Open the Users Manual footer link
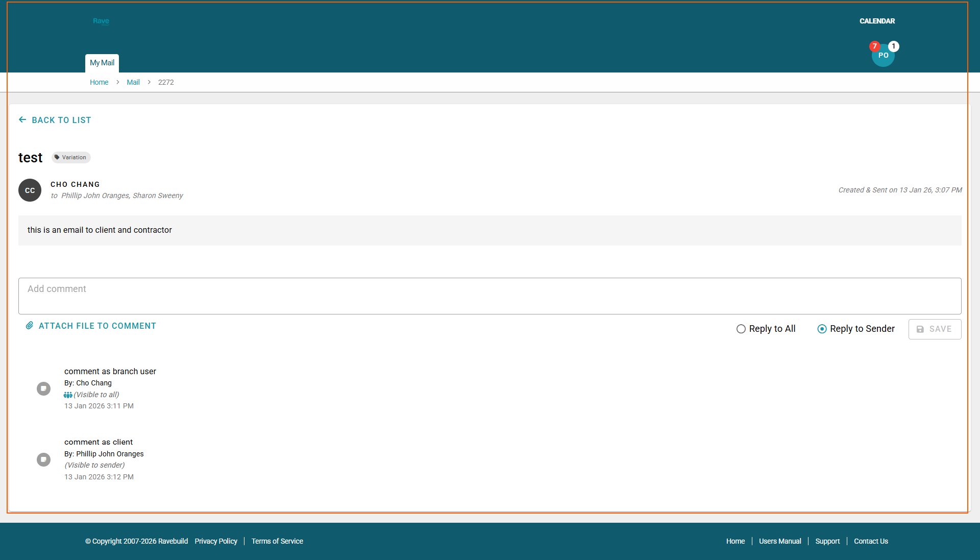This screenshot has width=980, height=560. (x=780, y=541)
